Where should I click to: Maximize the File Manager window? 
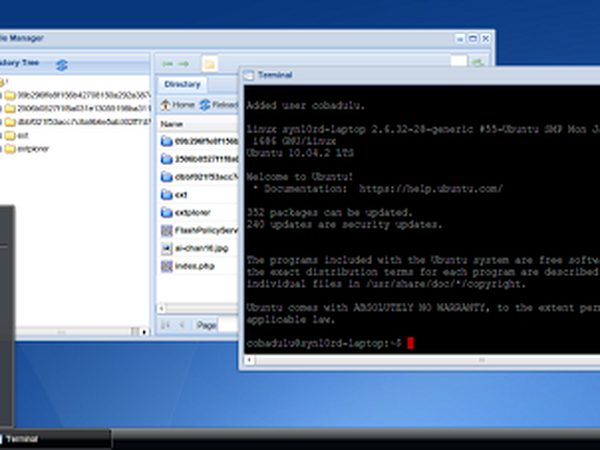point(473,39)
